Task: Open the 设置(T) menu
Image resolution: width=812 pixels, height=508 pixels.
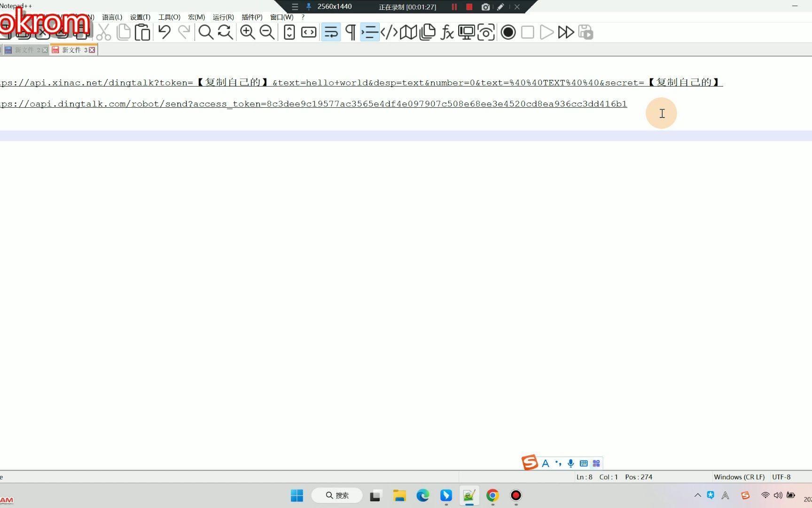Action: 140,17
